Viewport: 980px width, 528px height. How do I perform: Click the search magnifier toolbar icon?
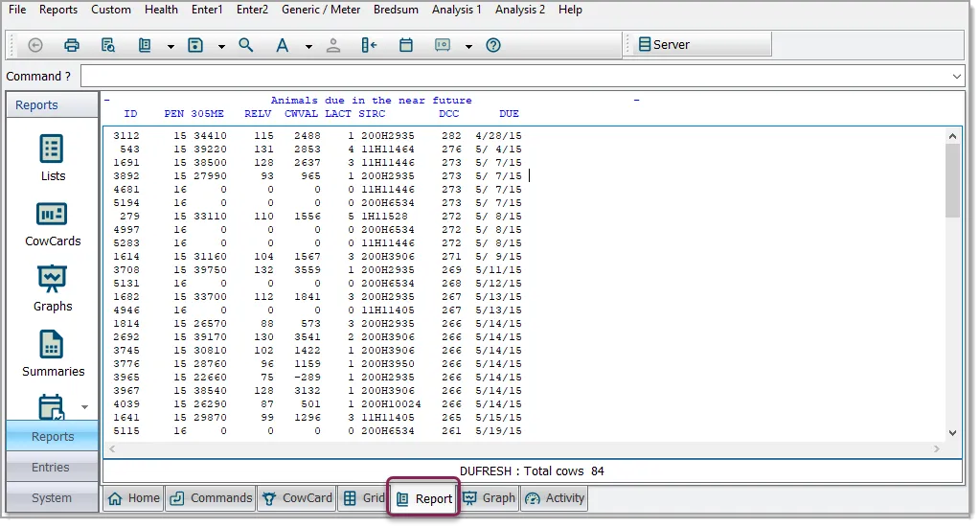[245, 45]
